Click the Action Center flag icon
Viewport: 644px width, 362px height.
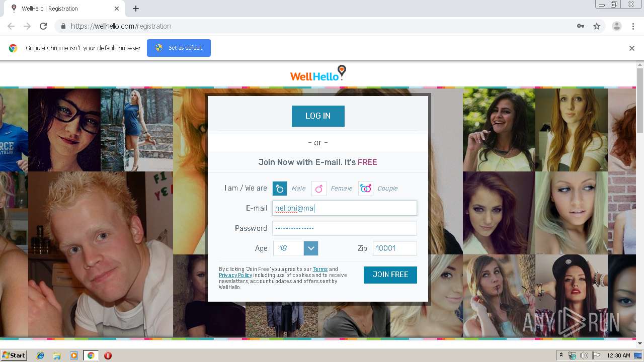pyautogui.click(x=596, y=355)
